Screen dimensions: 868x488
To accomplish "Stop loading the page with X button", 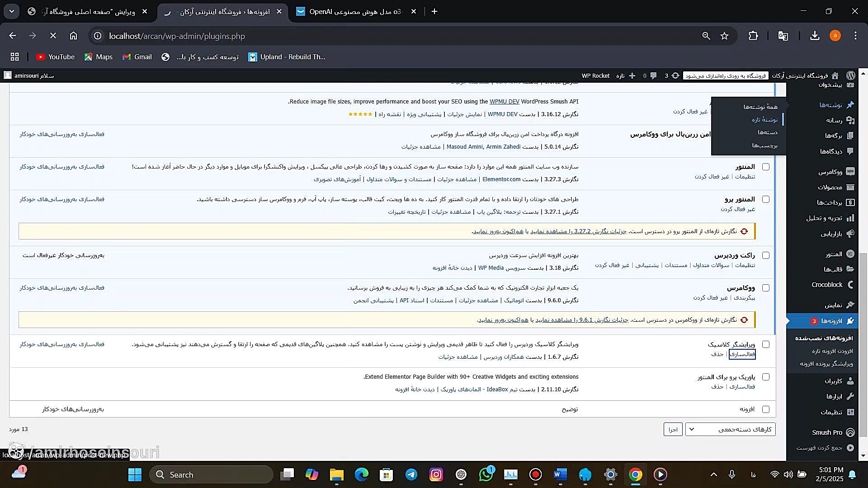I will pos(53,36).
